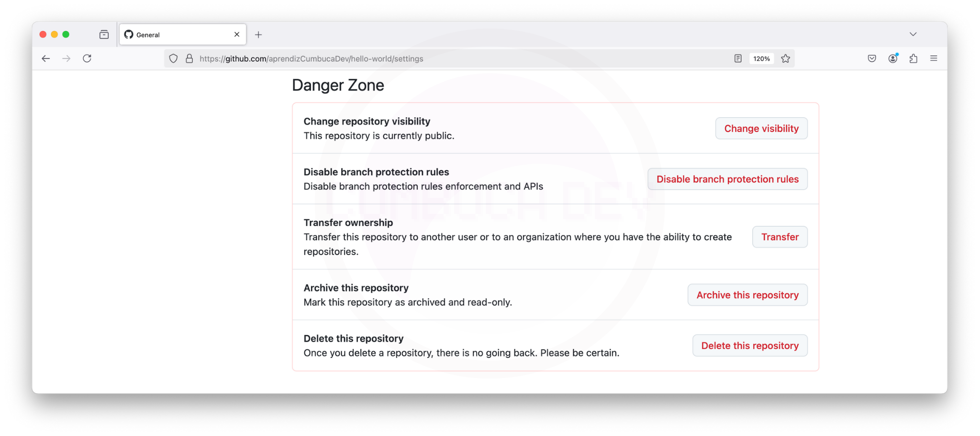980x436 pixels.
Task: Open the Pocket save icon
Action: point(872,58)
